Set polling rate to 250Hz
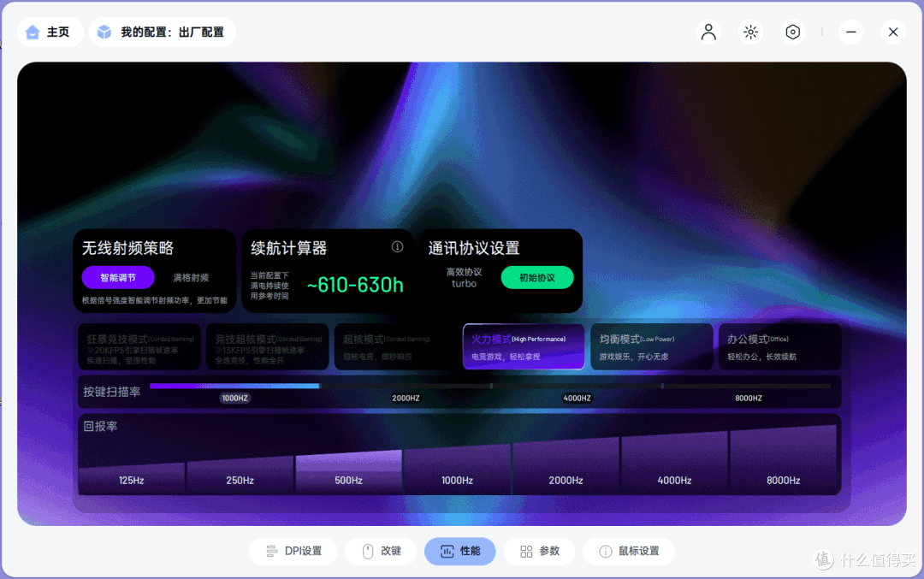 (240, 475)
